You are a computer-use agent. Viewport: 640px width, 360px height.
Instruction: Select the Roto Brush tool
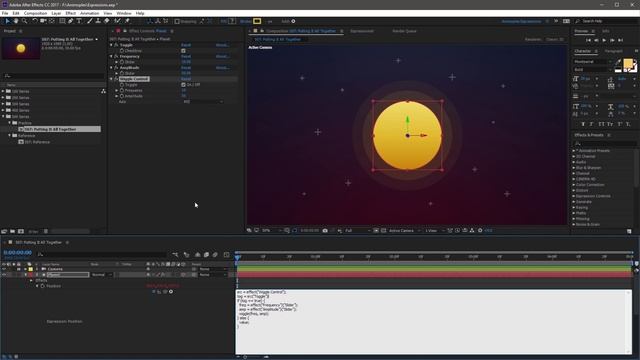pyautogui.click(x=118, y=21)
